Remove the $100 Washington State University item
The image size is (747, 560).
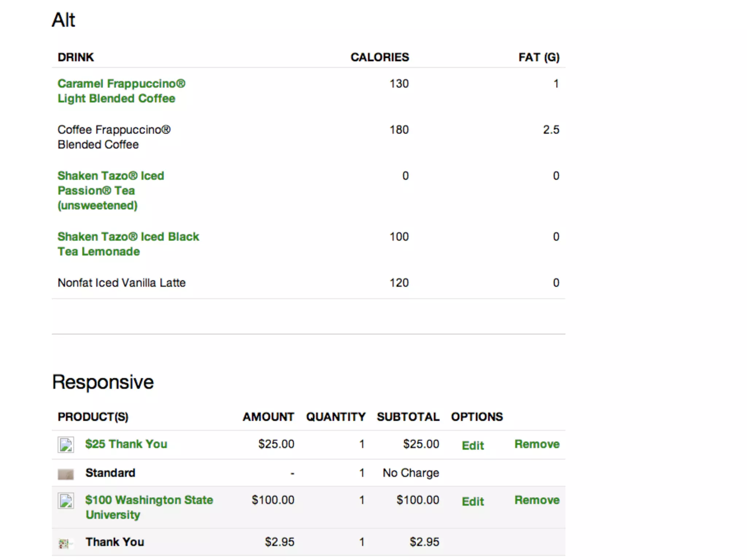point(537,500)
